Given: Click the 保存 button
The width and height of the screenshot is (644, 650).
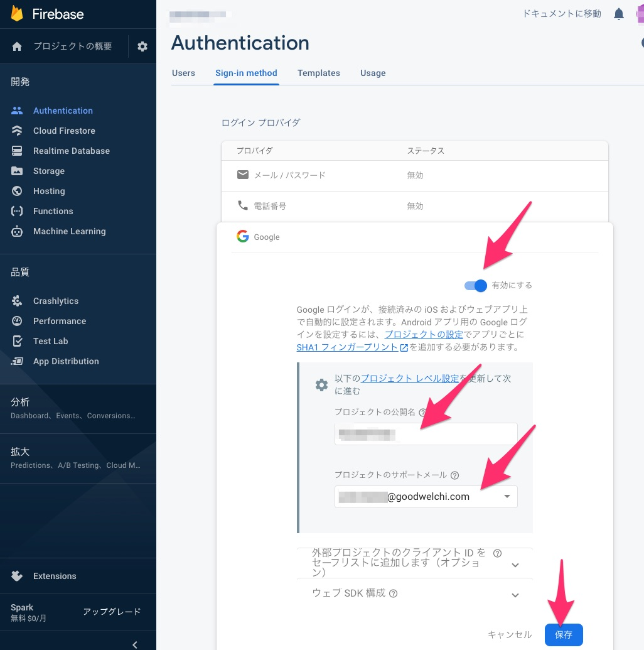Looking at the screenshot, I should coord(564,635).
